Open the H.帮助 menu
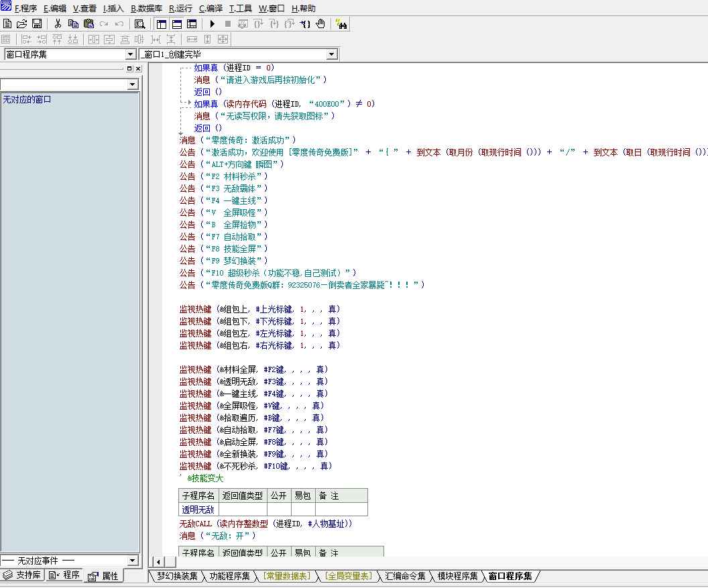 (304, 8)
